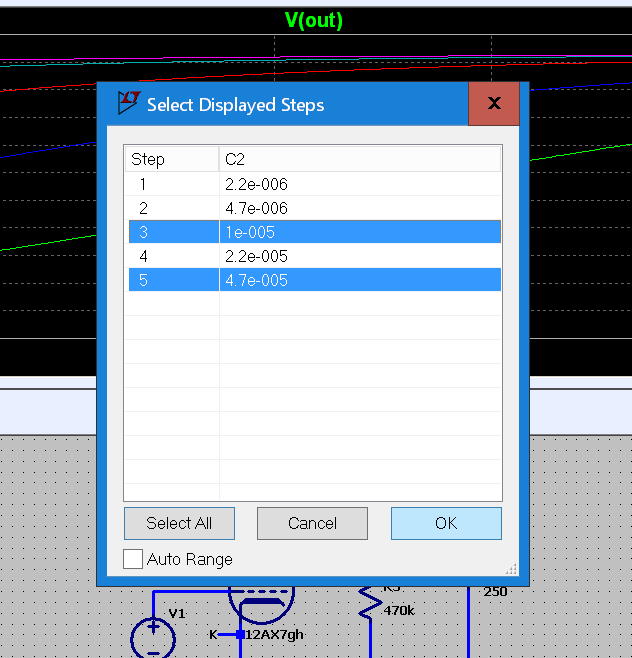Select the V1 voltage source symbol
Image resolution: width=632 pixels, height=658 pixels.
[153, 637]
